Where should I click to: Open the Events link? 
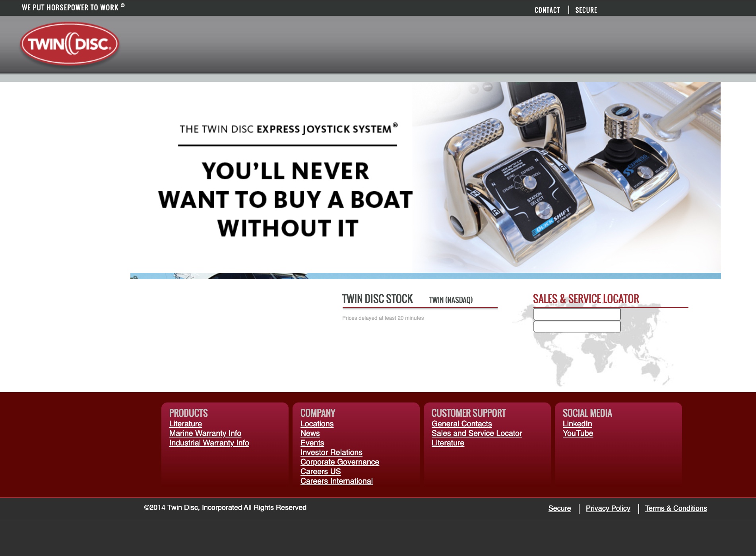312,443
